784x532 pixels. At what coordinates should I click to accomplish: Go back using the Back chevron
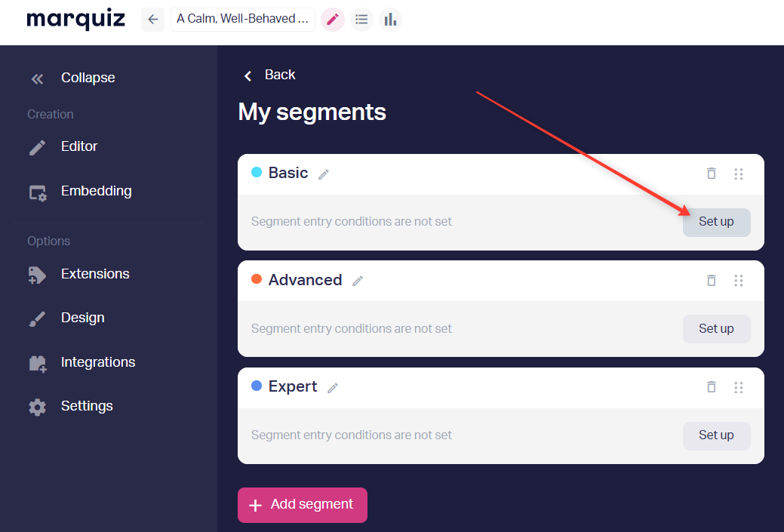[x=269, y=75]
